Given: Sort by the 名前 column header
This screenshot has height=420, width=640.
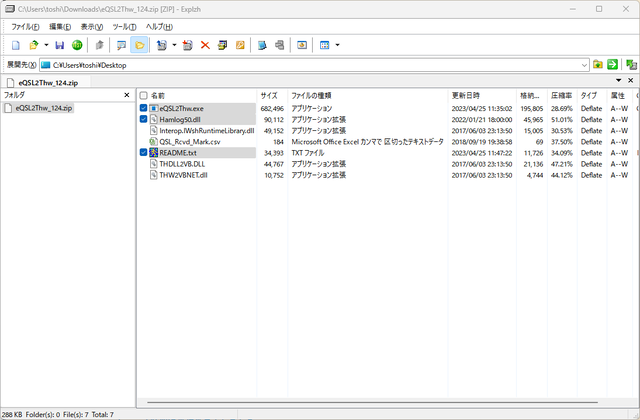Looking at the screenshot, I should click(158, 96).
